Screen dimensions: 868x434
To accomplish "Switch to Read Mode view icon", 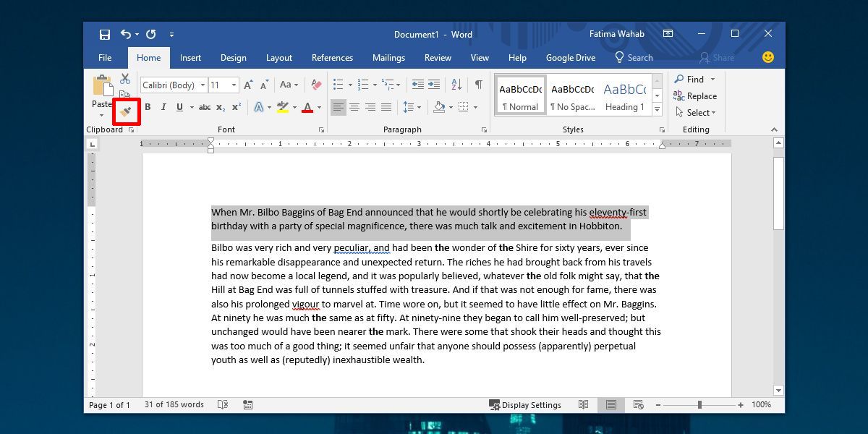I will tap(584, 405).
